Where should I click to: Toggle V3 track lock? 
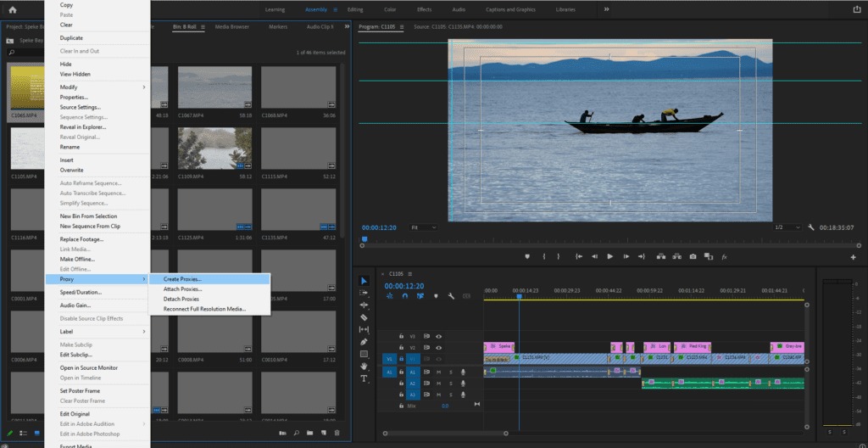tap(401, 336)
